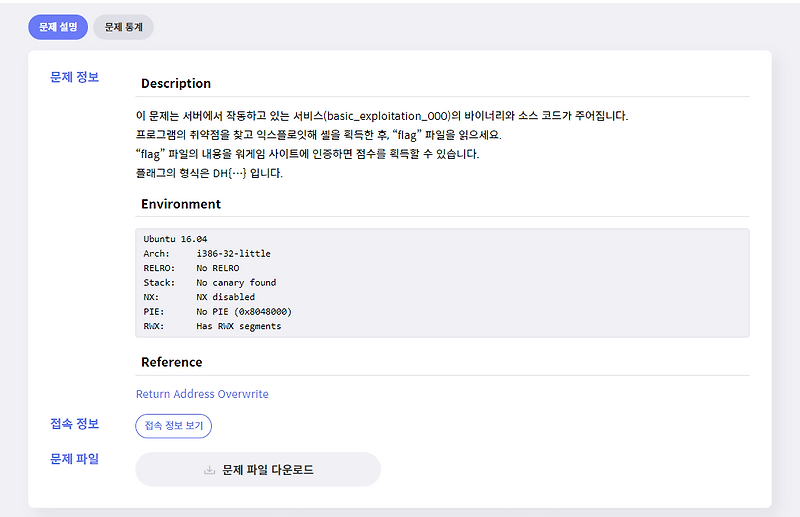The image size is (800, 517).
Task: Click the 문제 파일 다운로드 button
Action: (258, 469)
